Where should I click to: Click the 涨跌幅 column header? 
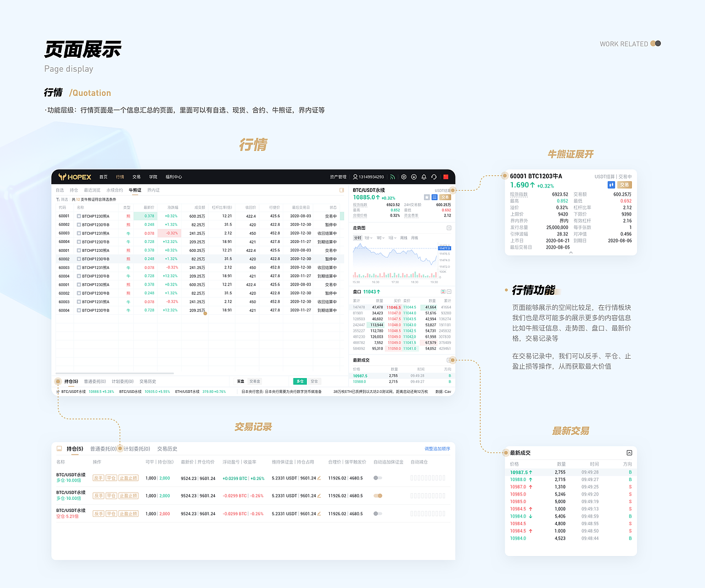click(172, 208)
